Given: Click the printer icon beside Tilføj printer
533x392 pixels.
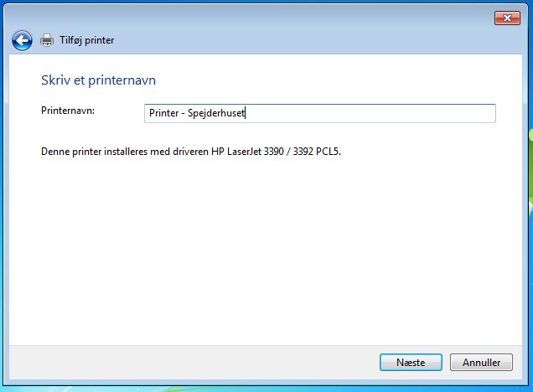Looking at the screenshot, I should point(47,40).
